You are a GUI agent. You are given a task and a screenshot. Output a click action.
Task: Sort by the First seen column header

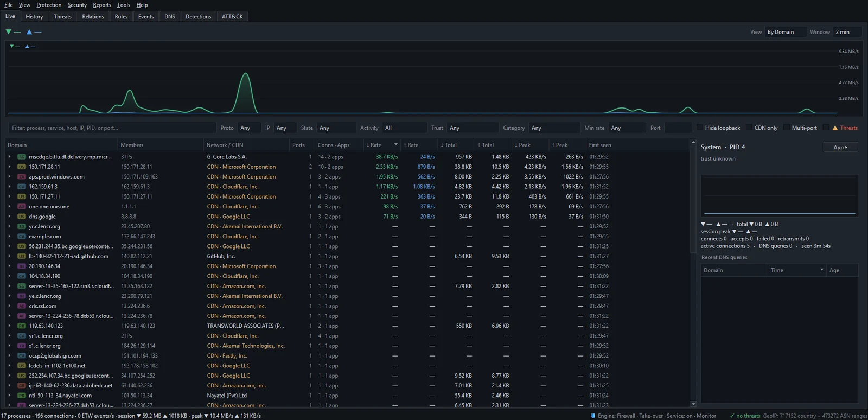point(637,145)
